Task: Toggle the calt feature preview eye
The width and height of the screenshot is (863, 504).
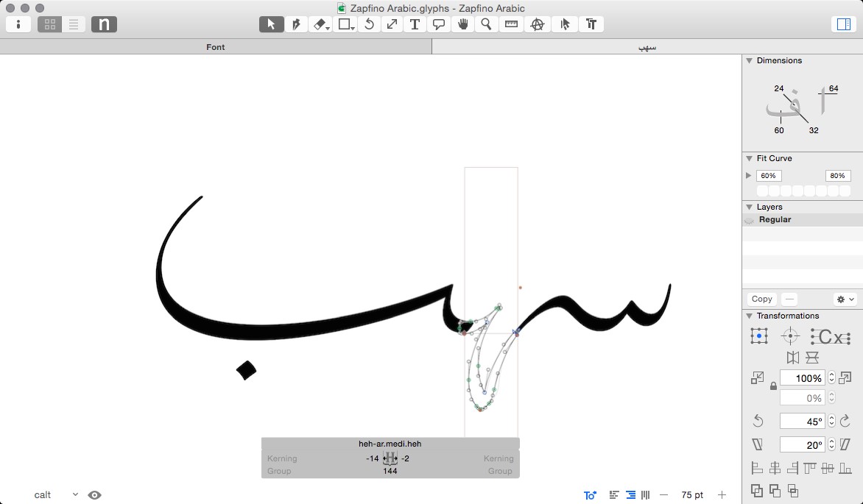Action: (x=94, y=494)
